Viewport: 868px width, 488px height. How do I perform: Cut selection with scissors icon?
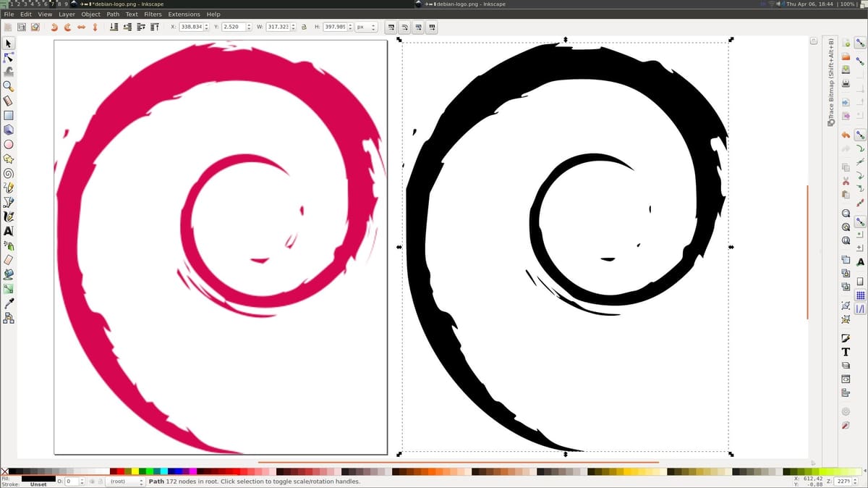[x=846, y=180]
